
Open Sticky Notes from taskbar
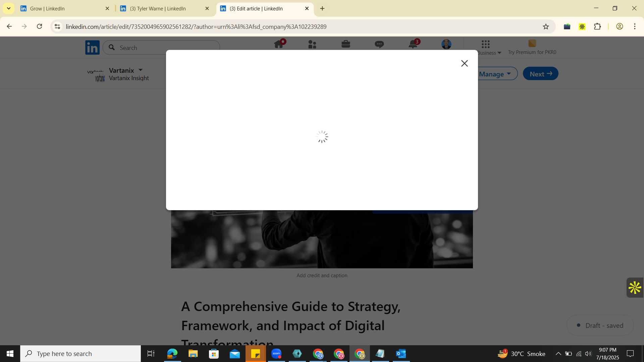[x=256, y=354]
